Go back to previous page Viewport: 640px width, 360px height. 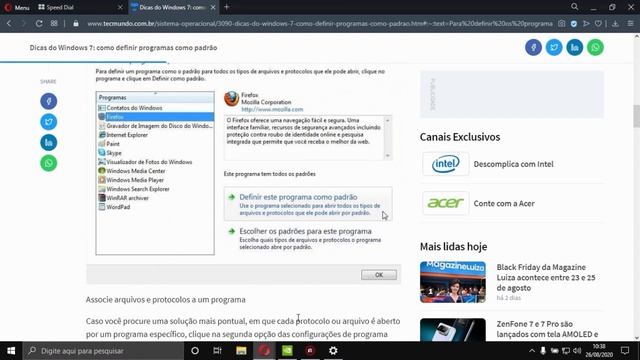(9, 24)
